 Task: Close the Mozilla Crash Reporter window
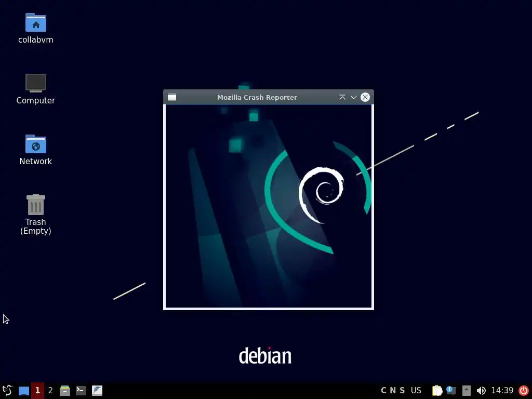pyautogui.click(x=365, y=97)
